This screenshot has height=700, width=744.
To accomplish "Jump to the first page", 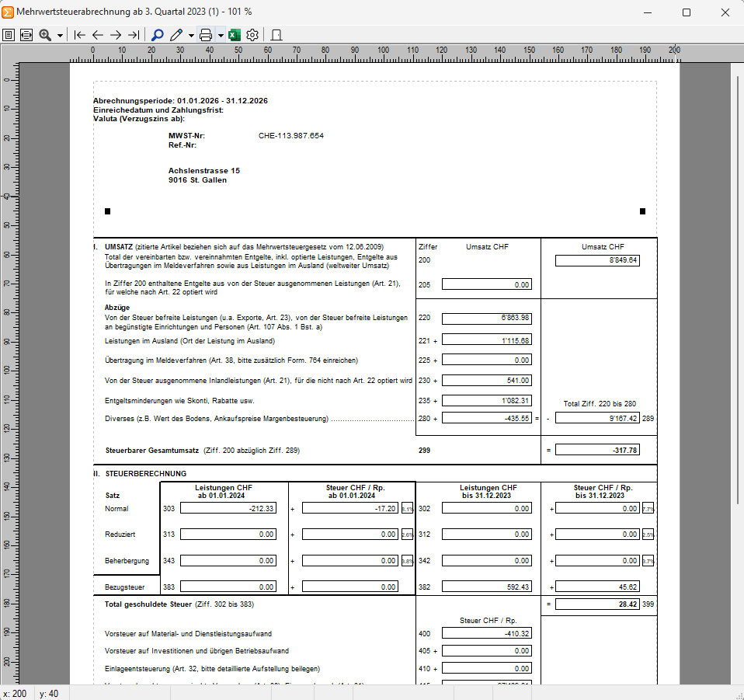I will [x=79, y=35].
